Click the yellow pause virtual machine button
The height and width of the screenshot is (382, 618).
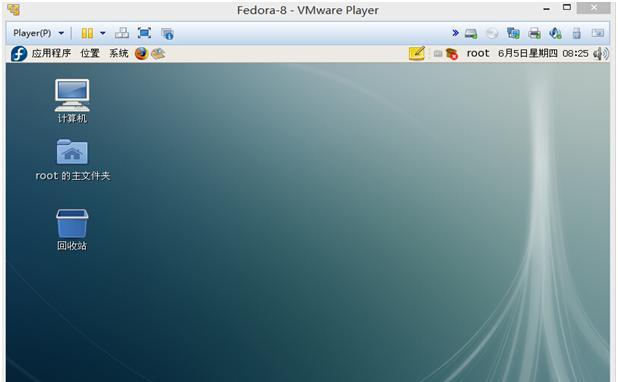point(87,33)
